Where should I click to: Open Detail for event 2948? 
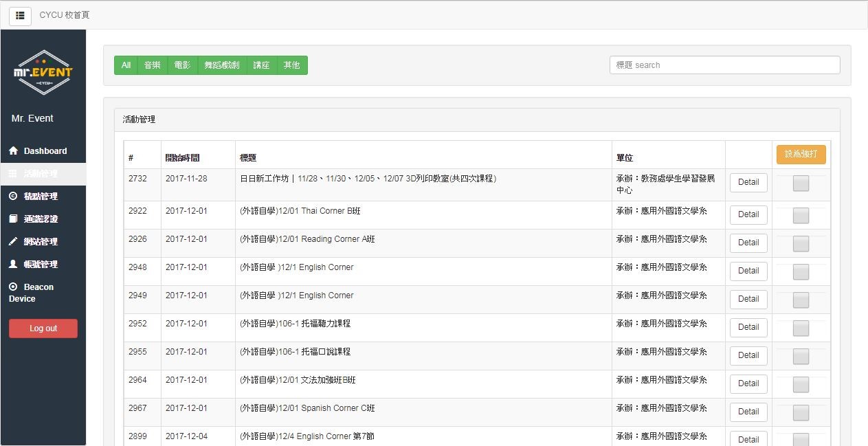click(748, 271)
